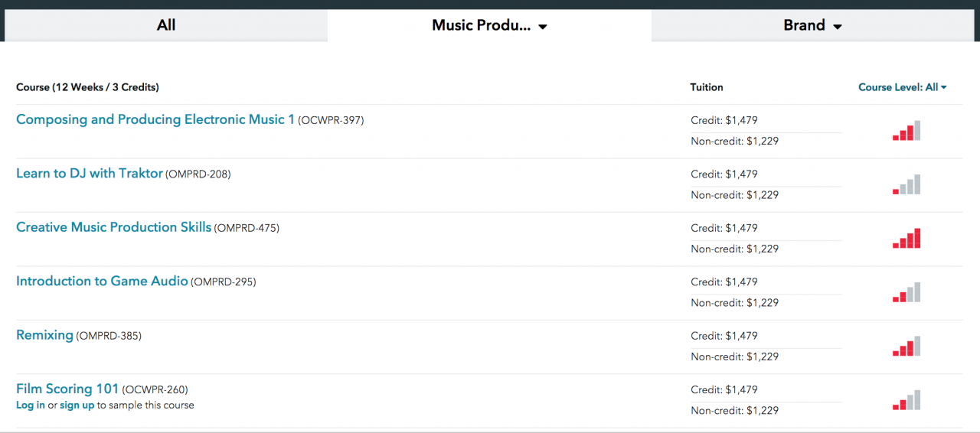Open Composing and Producing Electronic Music 1 course
This screenshot has width=980, height=433.
(x=155, y=119)
